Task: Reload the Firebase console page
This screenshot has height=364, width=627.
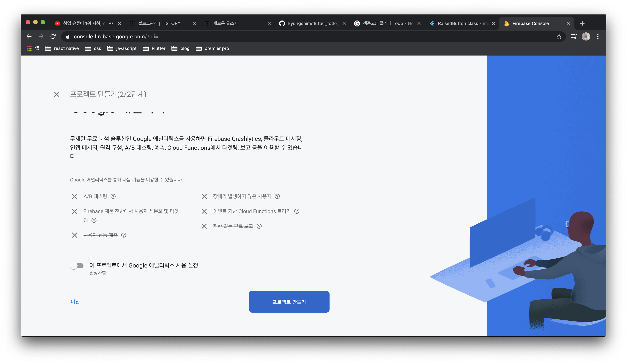Action: pyautogui.click(x=53, y=37)
